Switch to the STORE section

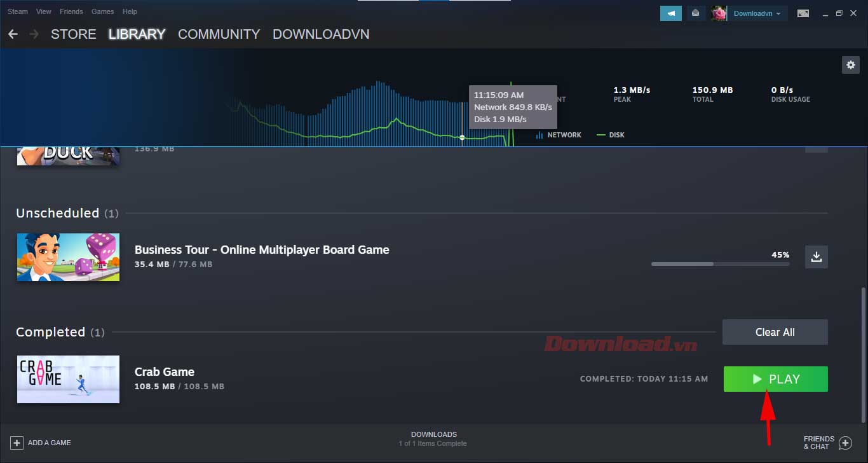pyautogui.click(x=74, y=34)
